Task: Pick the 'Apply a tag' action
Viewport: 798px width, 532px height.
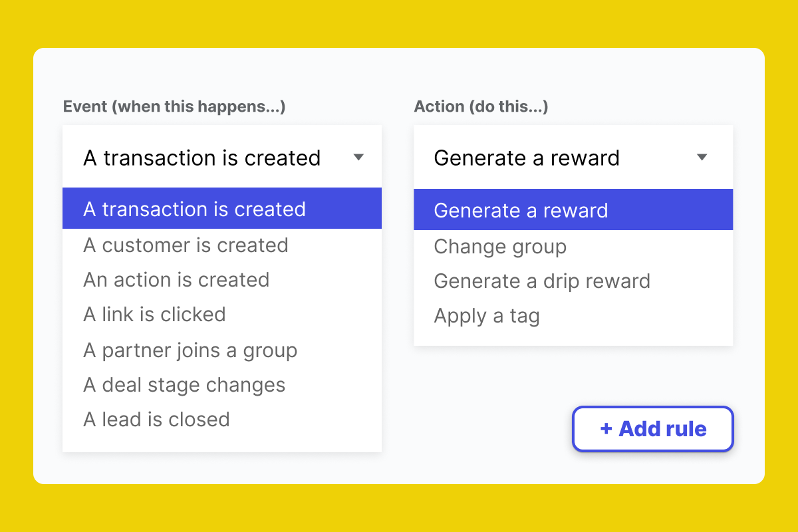Action: pos(486,315)
